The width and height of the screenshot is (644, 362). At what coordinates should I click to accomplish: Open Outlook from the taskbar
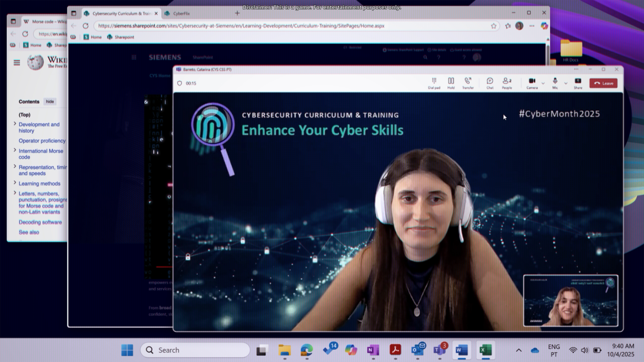(417, 350)
